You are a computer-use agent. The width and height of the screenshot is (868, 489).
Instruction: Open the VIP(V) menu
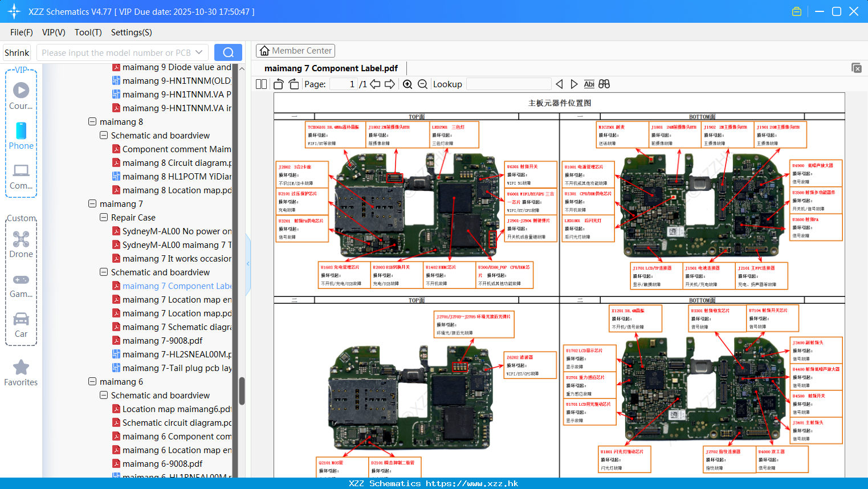click(54, 32)
